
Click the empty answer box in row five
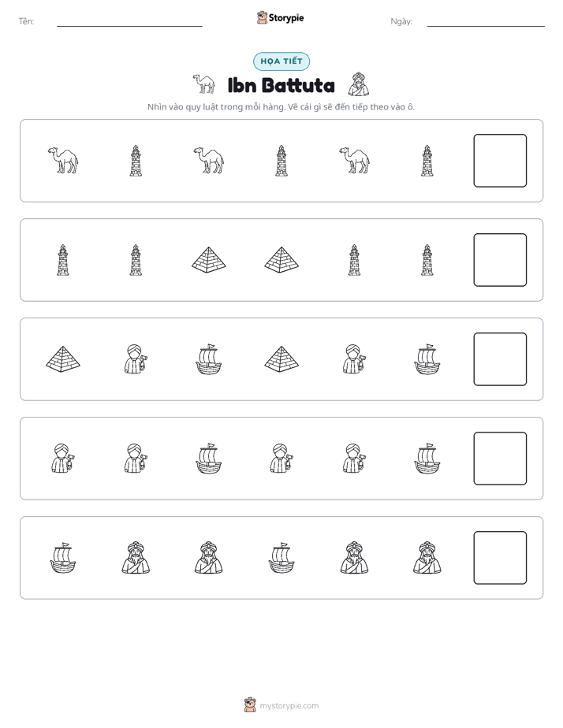[500, 558]
